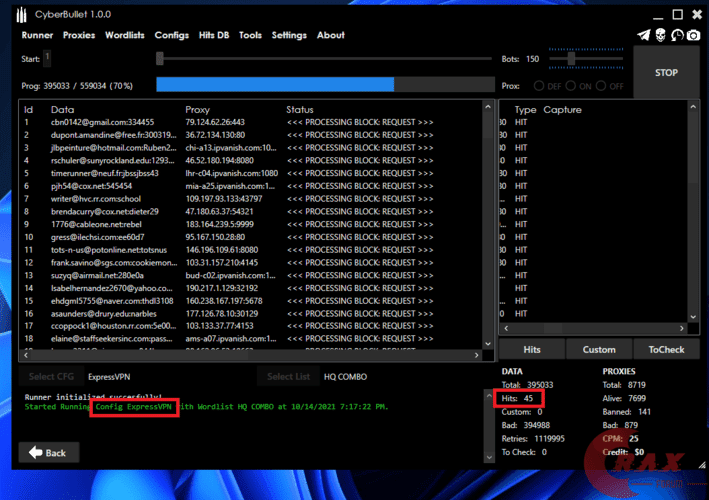Switch to the ToCheck results tab
This screenshot has width=709, height=500.
tap(666, 350)
